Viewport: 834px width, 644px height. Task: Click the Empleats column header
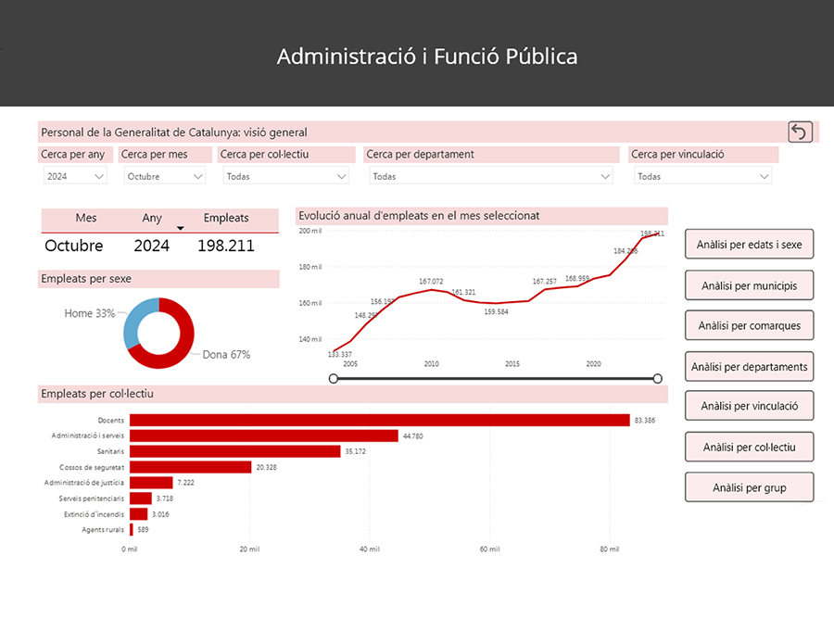tap(226, 219)
